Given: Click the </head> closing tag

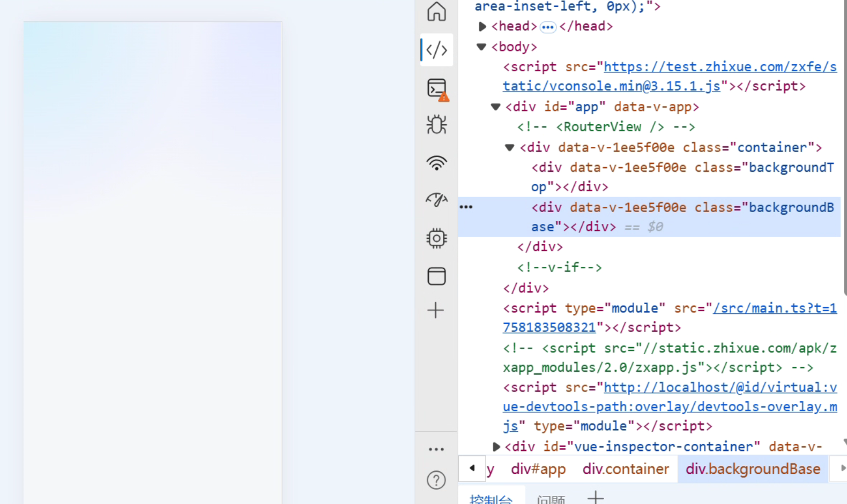Looking at the screenshot, I should [x=586, y=26].
